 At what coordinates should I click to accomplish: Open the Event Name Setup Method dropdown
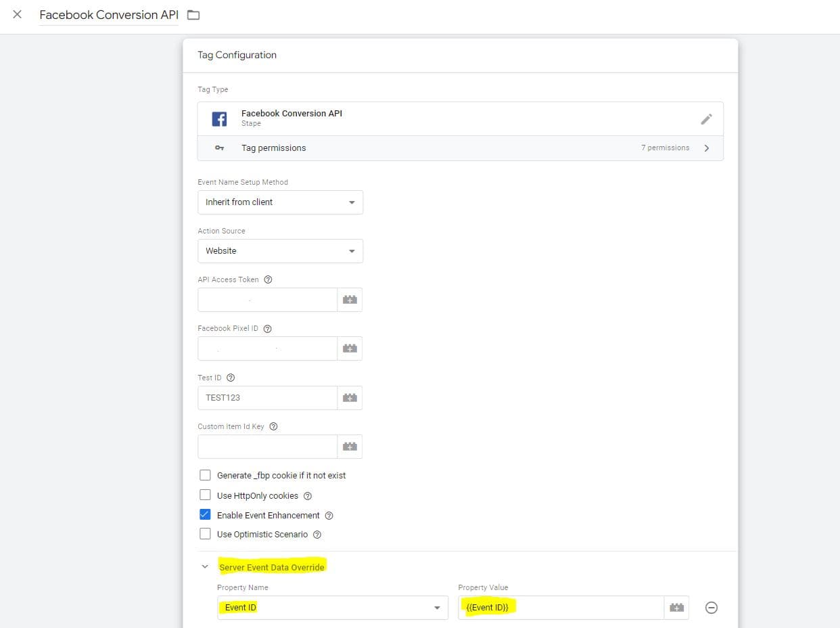[280, 202]
